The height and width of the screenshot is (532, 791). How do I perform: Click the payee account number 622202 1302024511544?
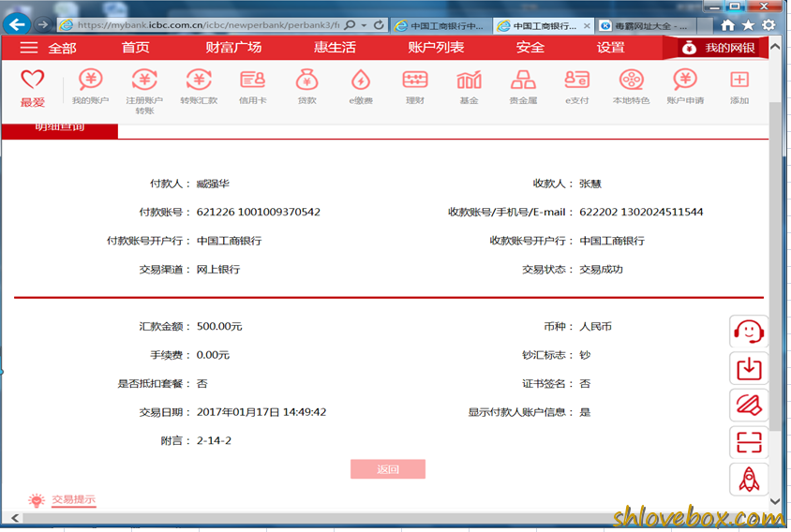pos(641,212)
